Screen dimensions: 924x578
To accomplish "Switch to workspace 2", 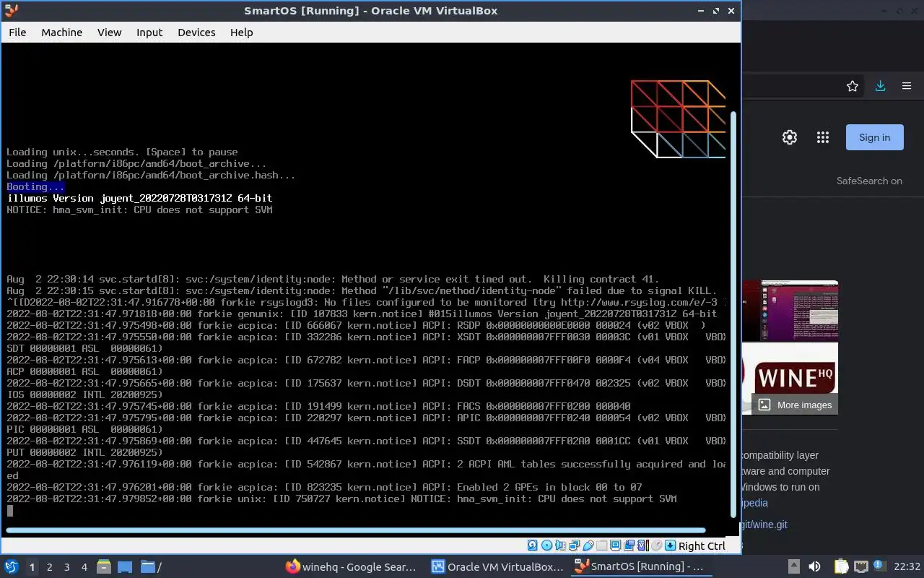I will click(49, 567).
